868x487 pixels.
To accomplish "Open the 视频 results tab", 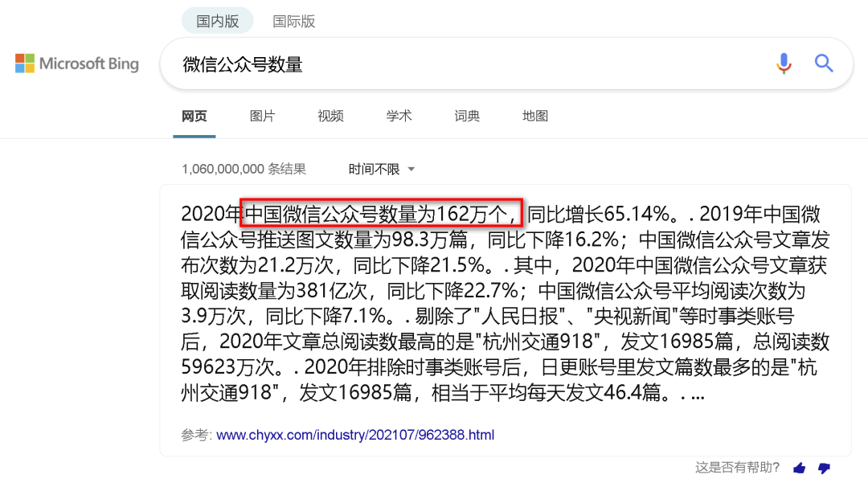I will click(x=330, y=117).
